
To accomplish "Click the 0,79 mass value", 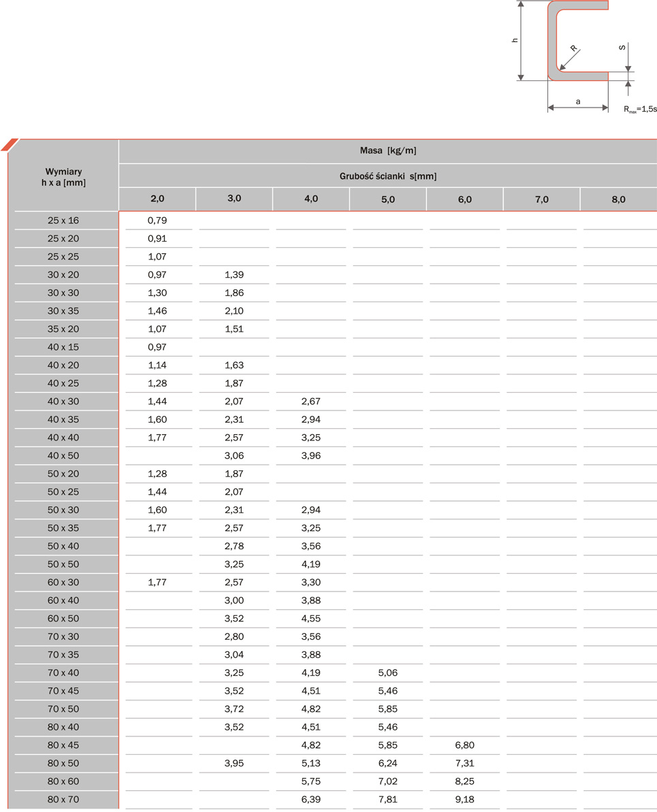I will point(157,221).
